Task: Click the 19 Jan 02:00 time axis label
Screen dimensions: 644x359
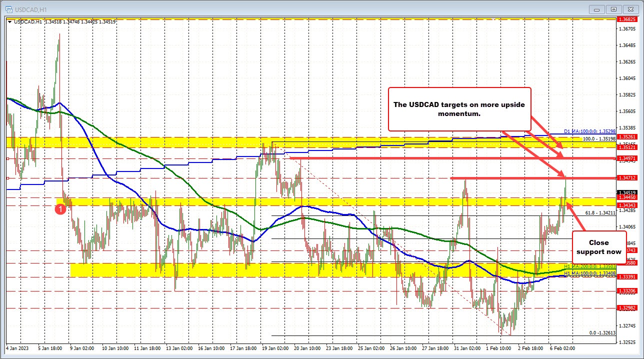Action: coord(275,347)
